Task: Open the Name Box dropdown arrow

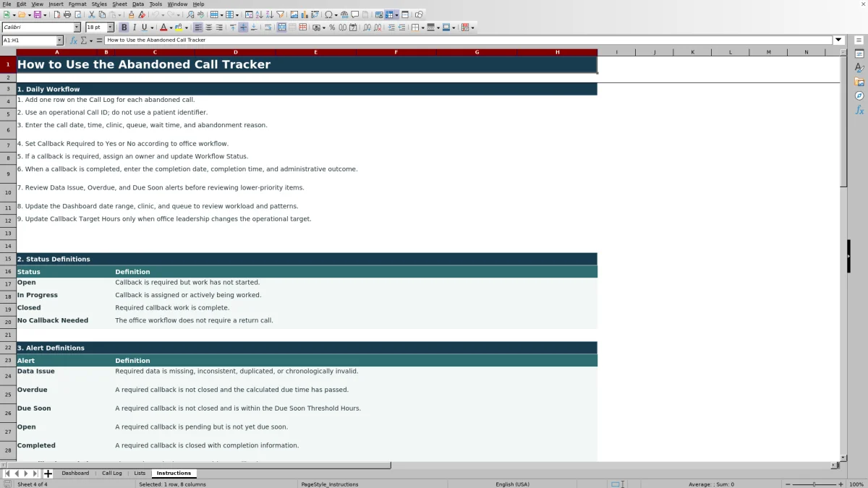Action: tap(59, 40)
